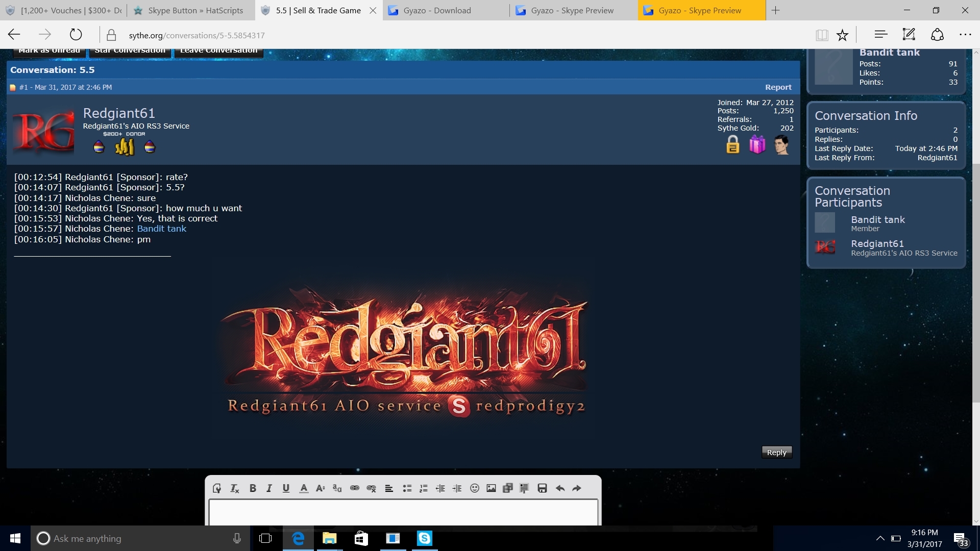Screen dimensions: 980x551
Task: Open the smilies picker
Action: click(475, 488)
